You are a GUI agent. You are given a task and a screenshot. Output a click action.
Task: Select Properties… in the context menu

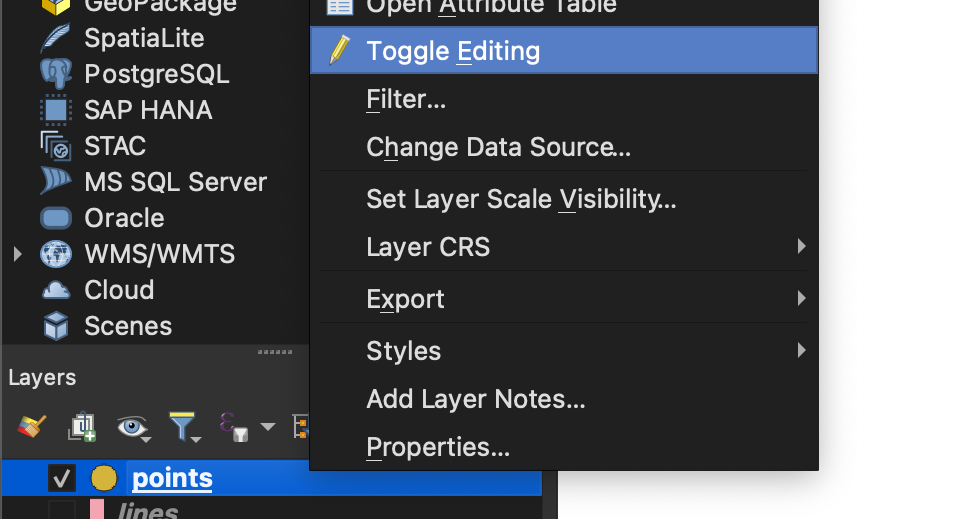pyautogui.click(x=438, y=447)
